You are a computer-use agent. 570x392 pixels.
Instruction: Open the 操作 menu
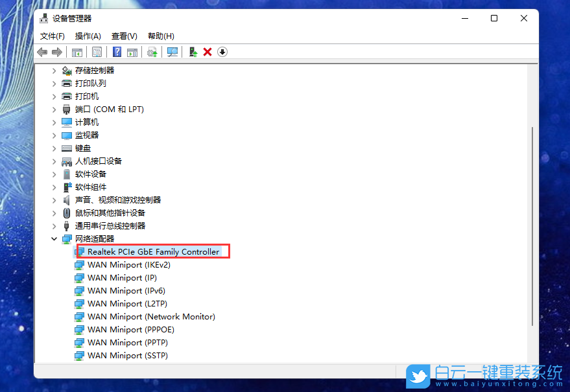(88, 36)
